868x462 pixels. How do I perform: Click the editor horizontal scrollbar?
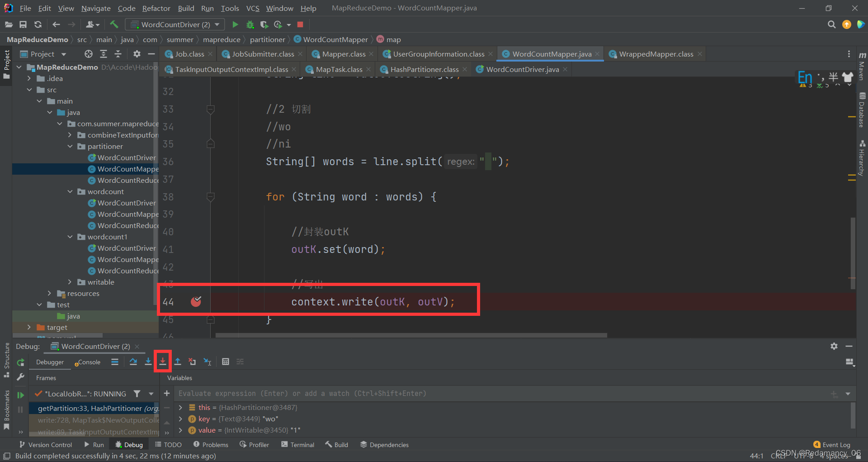tap(411, 335)
